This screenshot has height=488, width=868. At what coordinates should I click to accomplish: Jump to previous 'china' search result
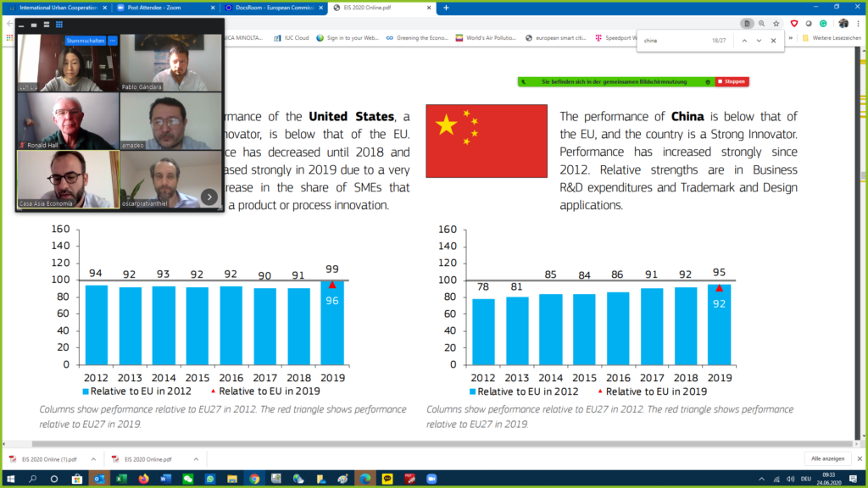(744, 41)
